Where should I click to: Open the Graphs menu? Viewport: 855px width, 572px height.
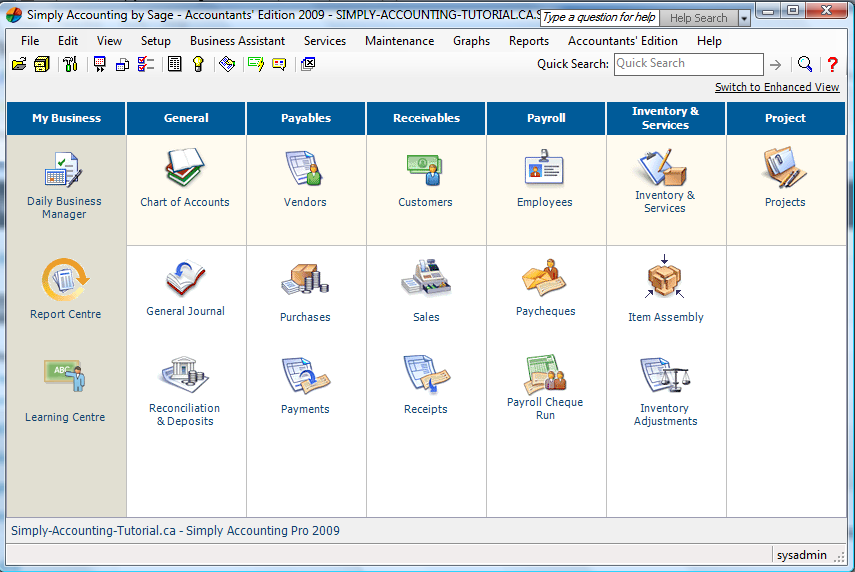(472, 41)
